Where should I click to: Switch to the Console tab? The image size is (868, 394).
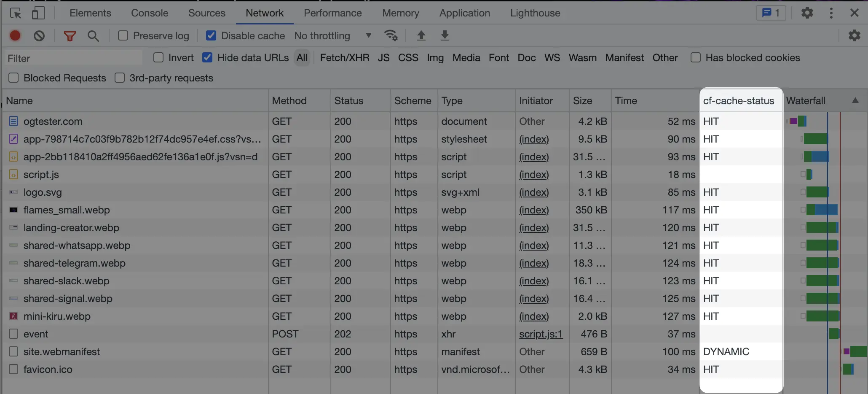tap(150, 13)
